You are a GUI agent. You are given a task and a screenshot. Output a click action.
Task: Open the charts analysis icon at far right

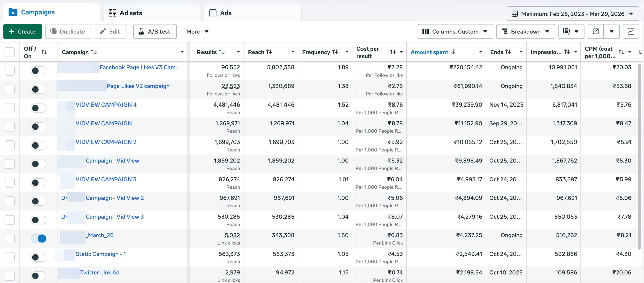630,31
